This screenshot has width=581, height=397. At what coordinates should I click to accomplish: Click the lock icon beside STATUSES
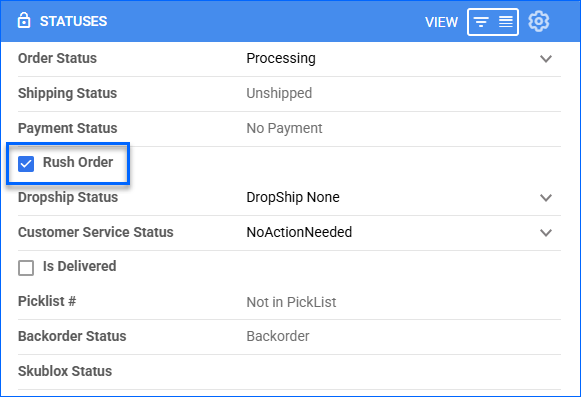pyautogui.click(x=24, y=20)
